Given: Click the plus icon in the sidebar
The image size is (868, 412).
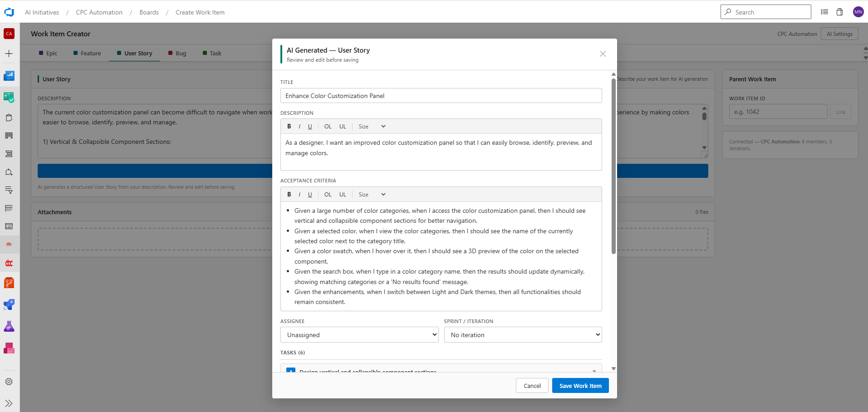Looking at the screenshot, I should pos(9,54).
